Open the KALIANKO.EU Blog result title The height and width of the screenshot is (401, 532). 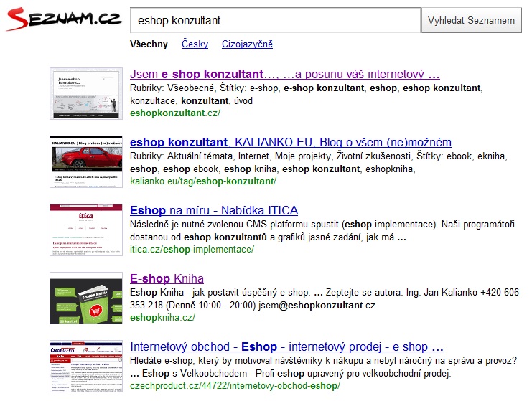(x=291, y=142)
